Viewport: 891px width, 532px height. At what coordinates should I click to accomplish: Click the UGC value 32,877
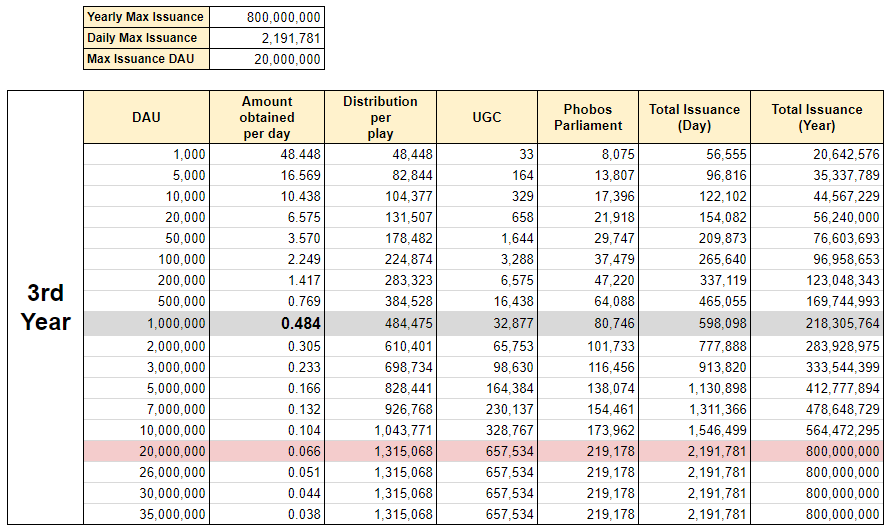(487, 324)
